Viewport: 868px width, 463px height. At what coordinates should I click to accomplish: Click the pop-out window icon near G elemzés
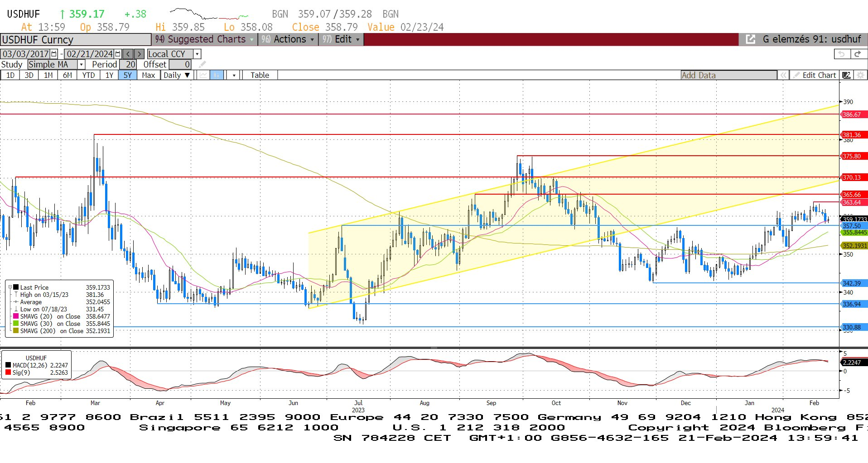click(x=750, y=39)
